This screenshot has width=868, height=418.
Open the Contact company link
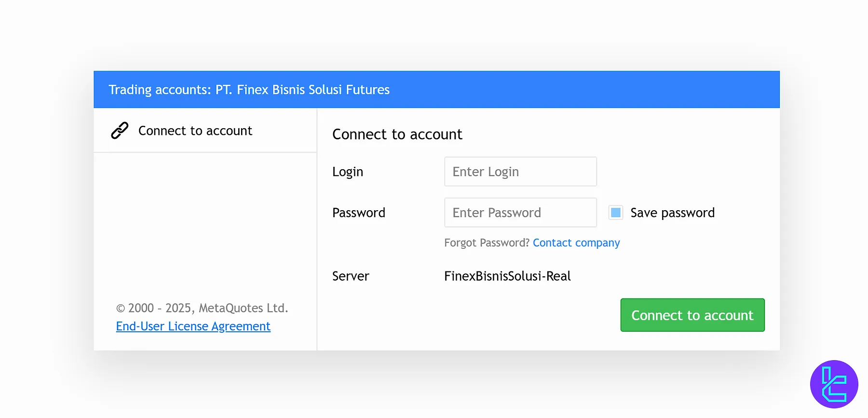576,243
